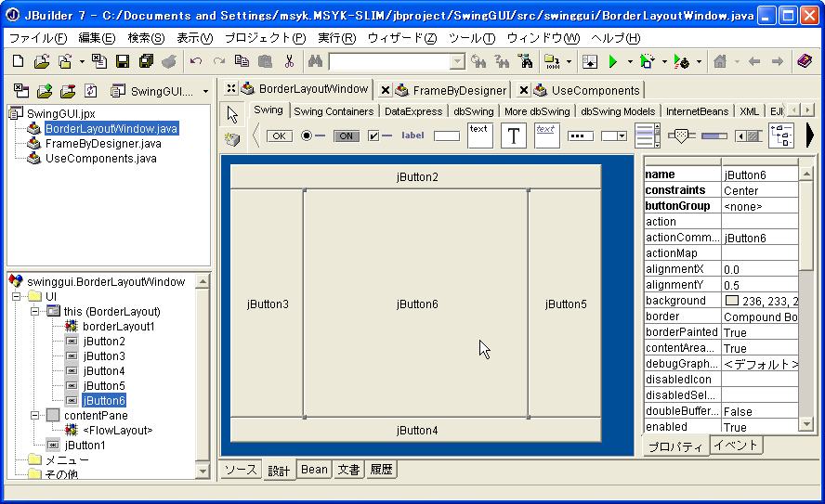The image size is (825, 504).
Task: Pick the JToggleButton 'ON' component
Action: click(x=346, y=136)
